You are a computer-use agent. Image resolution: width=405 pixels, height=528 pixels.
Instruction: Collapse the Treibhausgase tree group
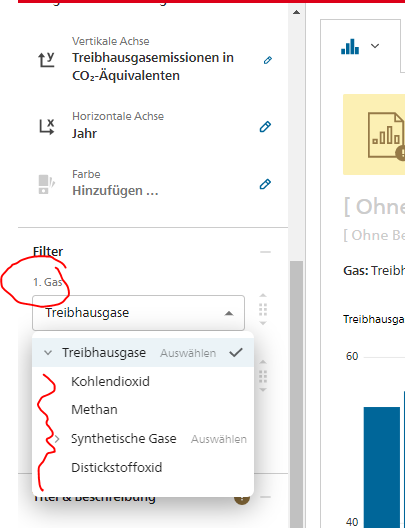coord(48,353)
